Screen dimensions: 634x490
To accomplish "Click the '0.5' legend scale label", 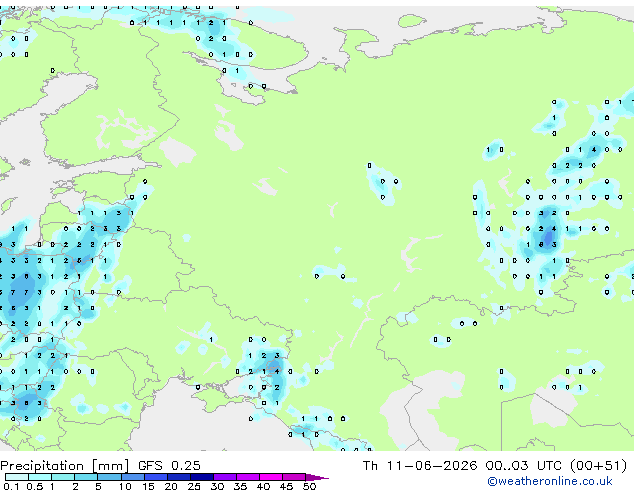I will [x=34, y=486].
